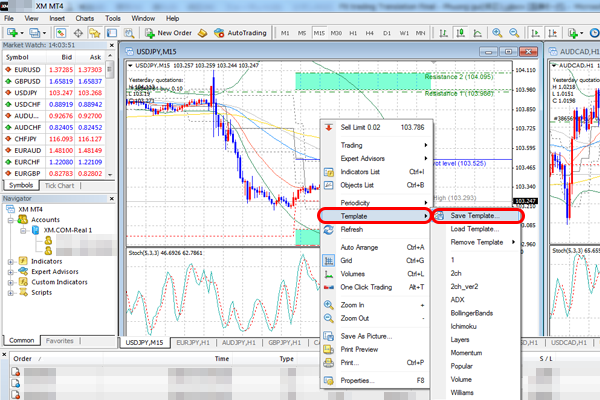
Task: Switch chart to H1 timeframe
Action: pyautogui.click(x=353, y=33)
